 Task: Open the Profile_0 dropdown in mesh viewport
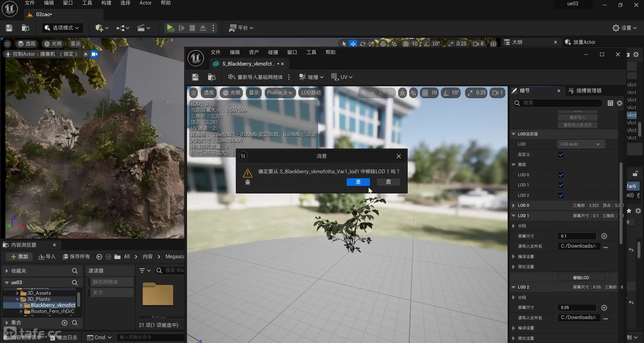click(x=279, y=93)
